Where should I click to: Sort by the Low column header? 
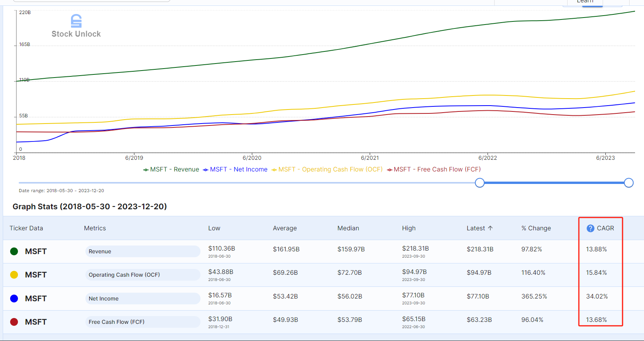[214, 228]
